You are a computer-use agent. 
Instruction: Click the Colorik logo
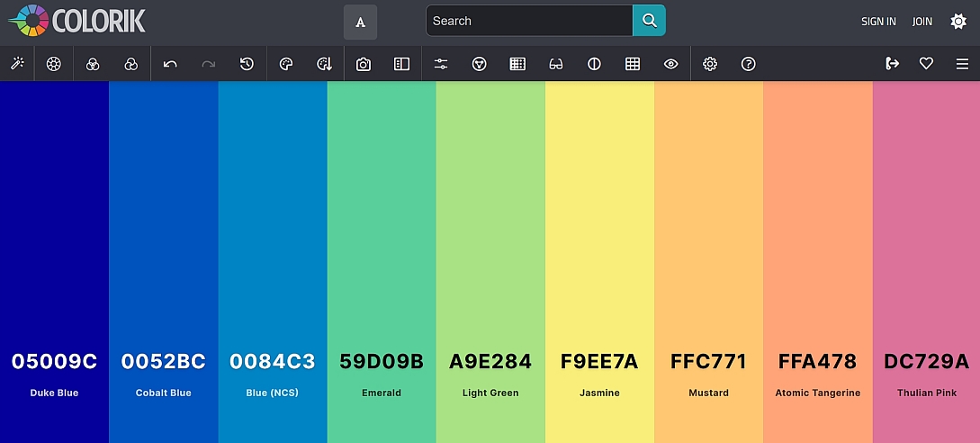pos(76,21)
